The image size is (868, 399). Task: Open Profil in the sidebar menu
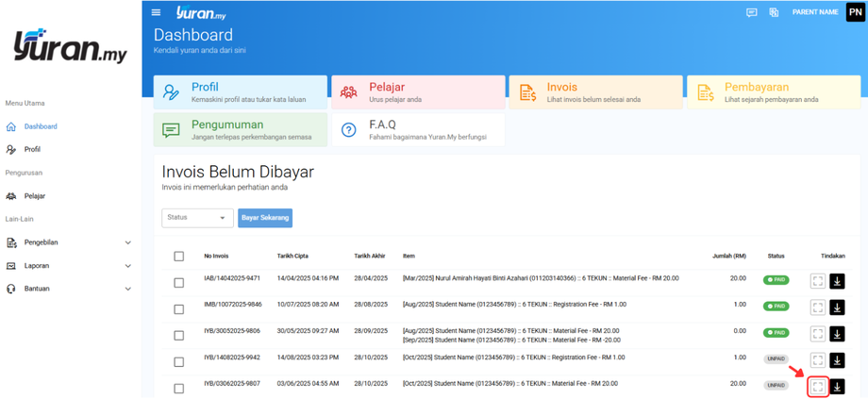(32, 149)
